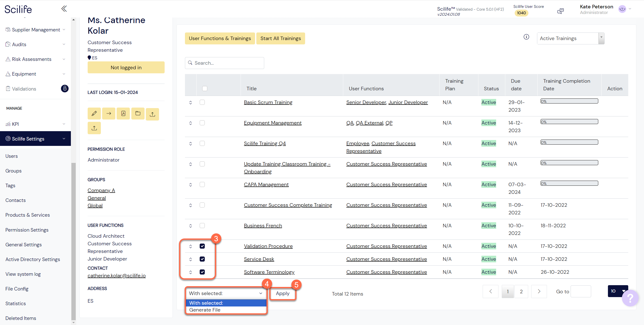Check the Customer Success Complete Training checkbox

(202, 205)
